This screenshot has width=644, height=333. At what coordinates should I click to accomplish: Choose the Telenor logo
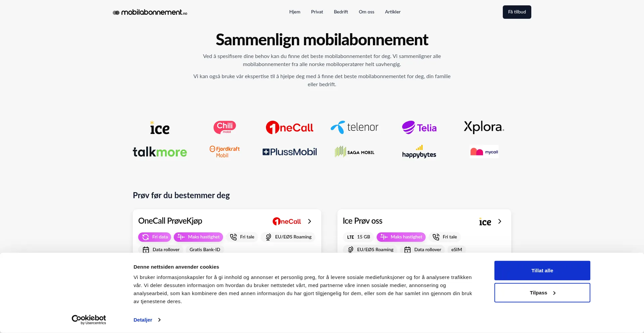pyautogui.click(x=355, y=127)
